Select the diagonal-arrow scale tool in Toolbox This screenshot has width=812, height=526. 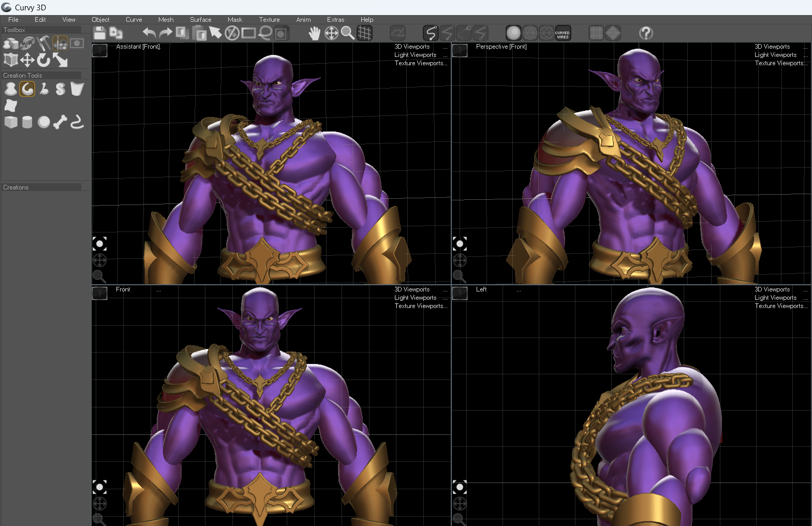pyautogui.click(x=61, y=60)
